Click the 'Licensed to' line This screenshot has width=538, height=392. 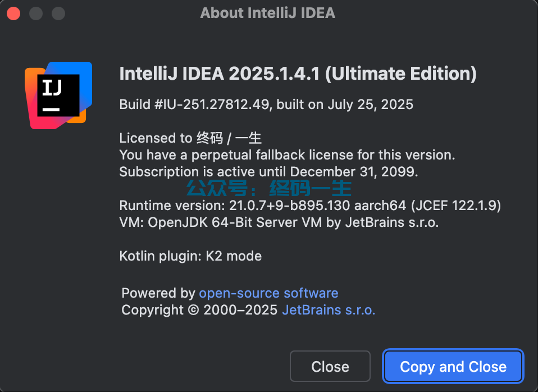[x=190, y=138]
